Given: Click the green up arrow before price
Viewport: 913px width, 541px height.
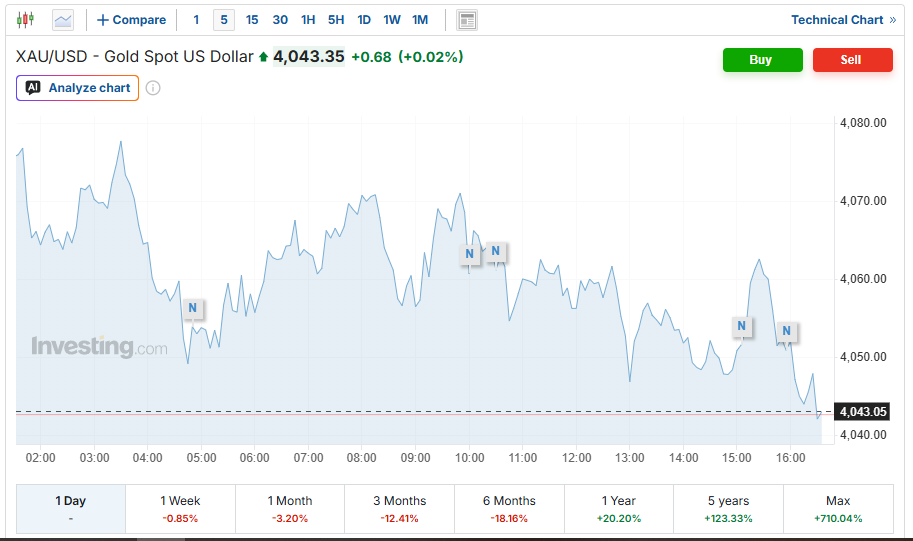Looking at the screenshot, I should [263, 57].
